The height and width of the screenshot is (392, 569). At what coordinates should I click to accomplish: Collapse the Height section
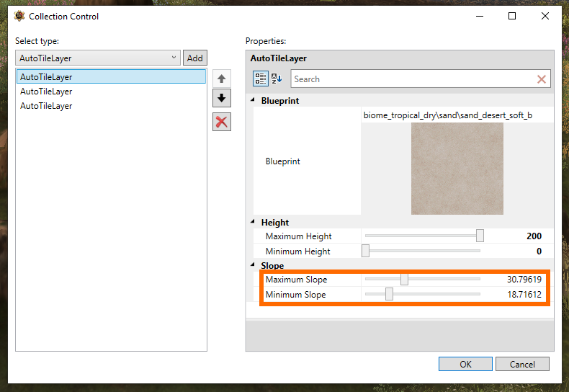(x=253, y=221)
